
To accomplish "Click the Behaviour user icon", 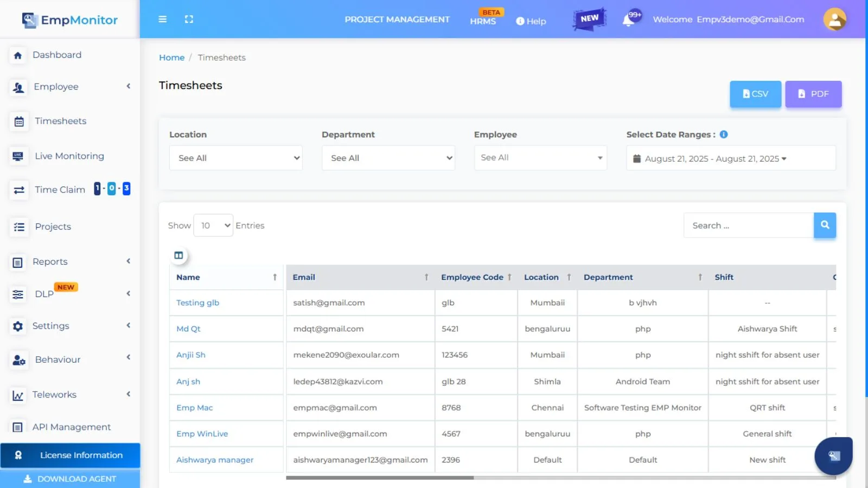I will pyautogui.click(x=19, y=360).
